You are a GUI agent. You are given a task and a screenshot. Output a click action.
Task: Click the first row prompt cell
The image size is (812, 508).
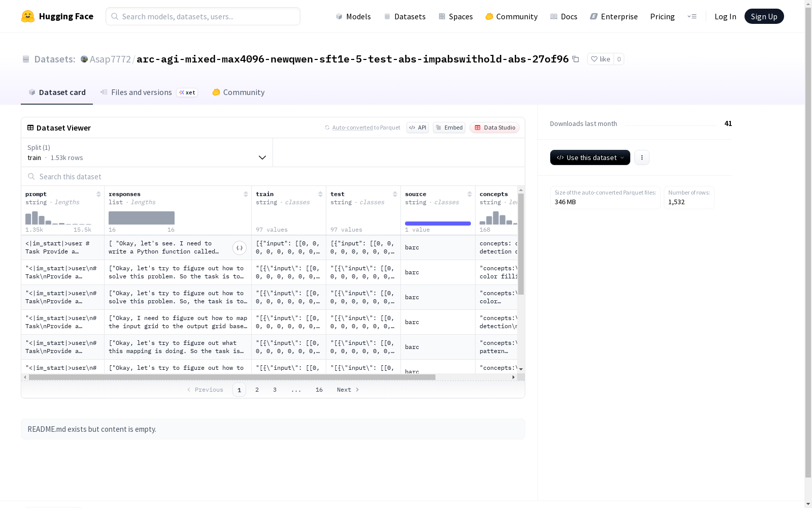point(63,248)
